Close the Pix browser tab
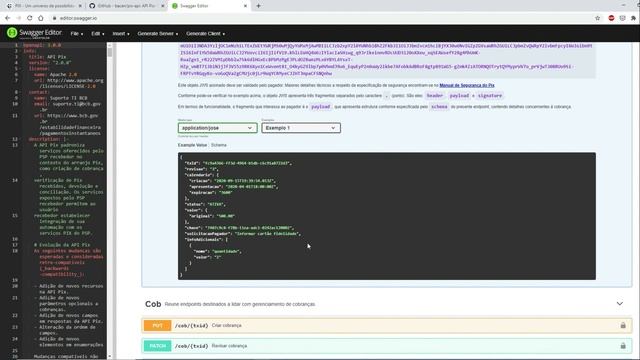 click(80, 6)
